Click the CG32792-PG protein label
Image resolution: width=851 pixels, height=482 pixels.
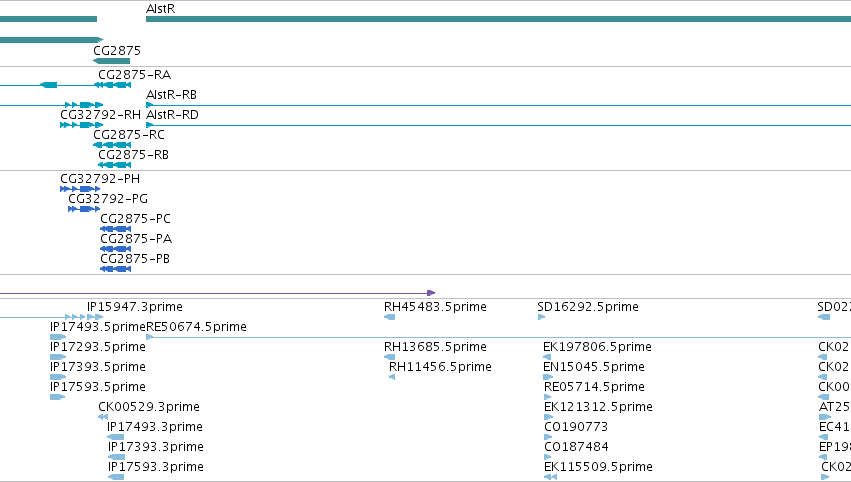[x=108, y=199]
